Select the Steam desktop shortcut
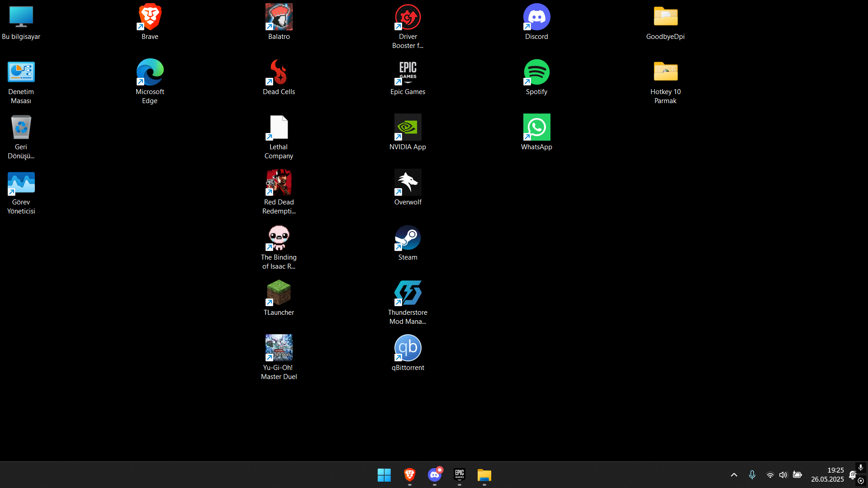The width and height of the screenshot is (868, 488). pyautogui.click(x=408, y=243)
